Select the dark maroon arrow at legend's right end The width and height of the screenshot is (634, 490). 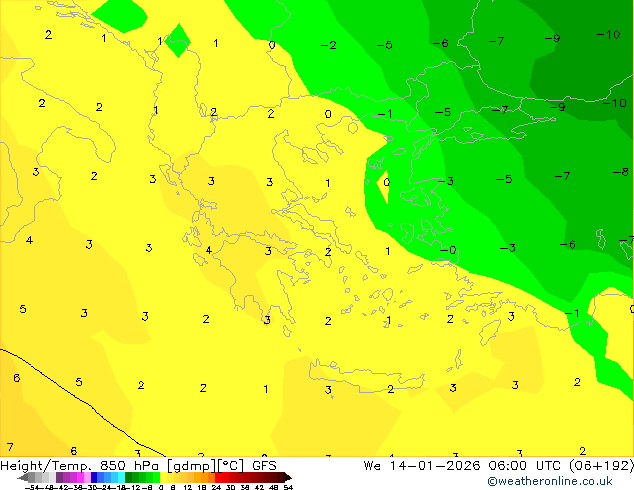point(288,477)
